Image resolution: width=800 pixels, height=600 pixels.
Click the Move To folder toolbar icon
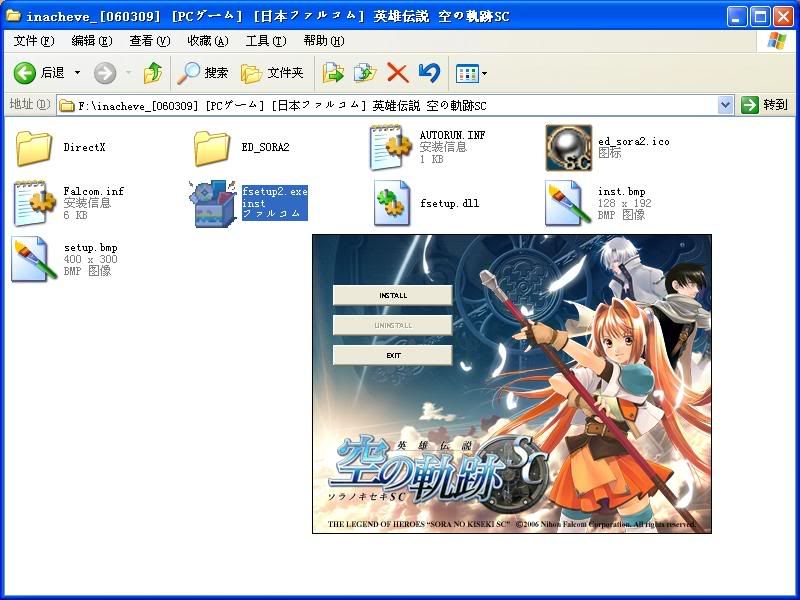click(x=333, y=73)
